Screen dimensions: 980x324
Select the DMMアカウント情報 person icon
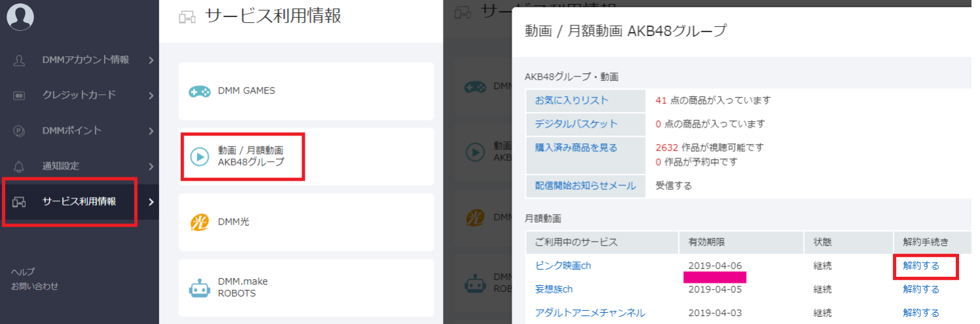pos(19,60)
